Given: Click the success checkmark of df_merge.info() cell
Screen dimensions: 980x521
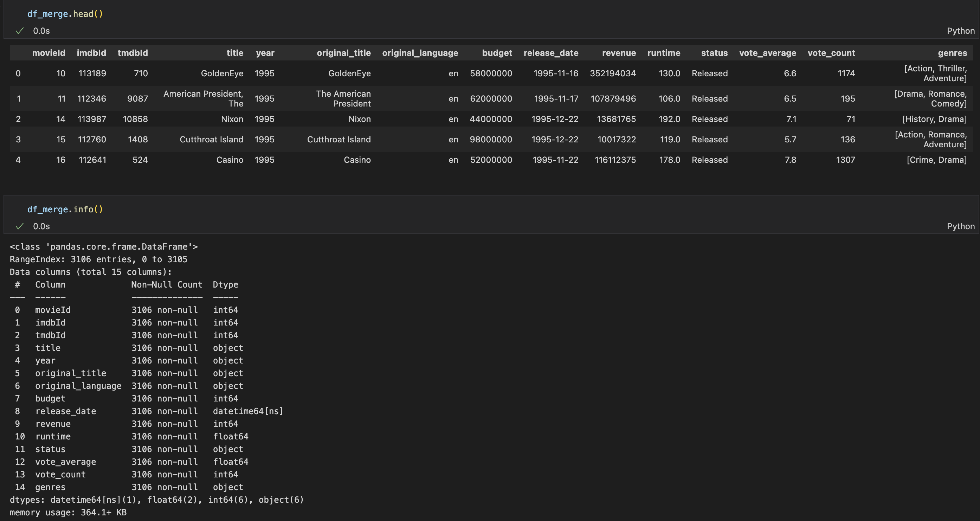Looking at the screenshot, I should pos(20,226).
